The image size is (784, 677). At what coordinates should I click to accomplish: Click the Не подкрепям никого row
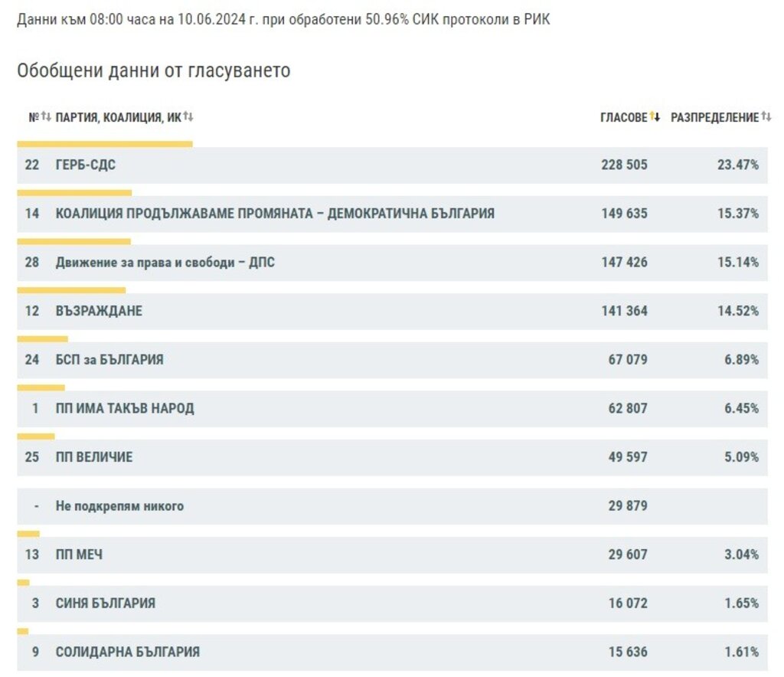click(119, 506)
